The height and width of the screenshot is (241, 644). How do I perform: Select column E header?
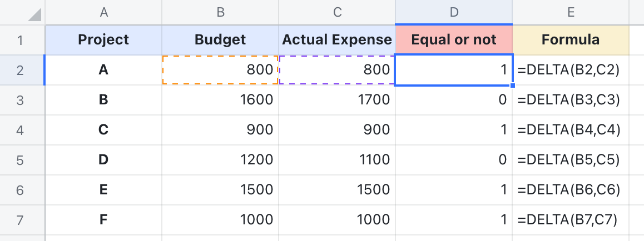click(571, 12)
